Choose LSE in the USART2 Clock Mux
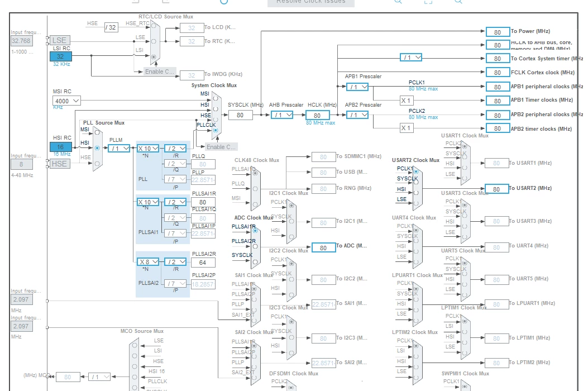 [x=416, y=203]
